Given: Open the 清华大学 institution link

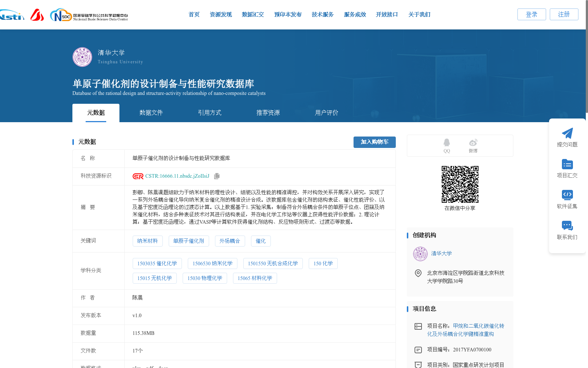Looking at the screenshot, I should pyautogui.click(x=441, y=254).
